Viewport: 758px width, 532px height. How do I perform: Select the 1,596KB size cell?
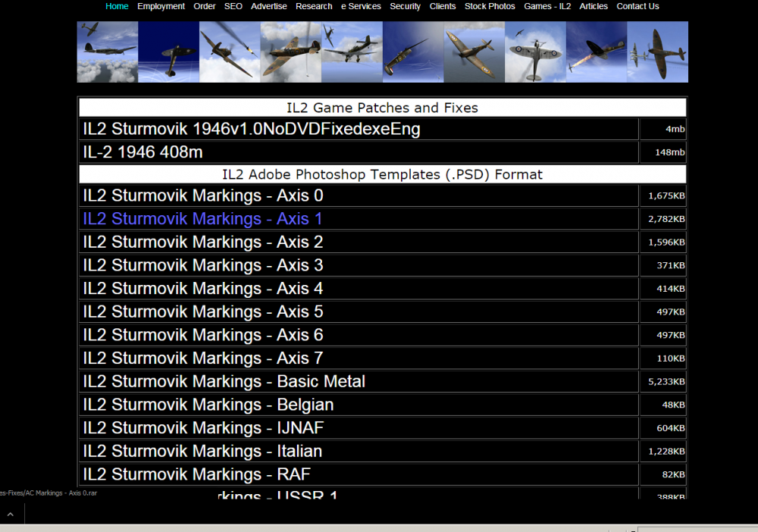point(662,242)
